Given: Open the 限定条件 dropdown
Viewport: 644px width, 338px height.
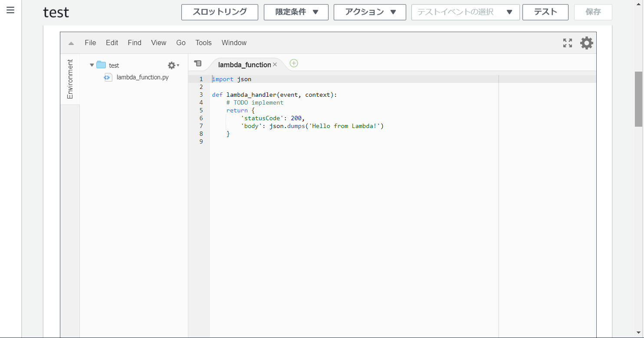Looking at the screenshot, I should tap(296, 12).
